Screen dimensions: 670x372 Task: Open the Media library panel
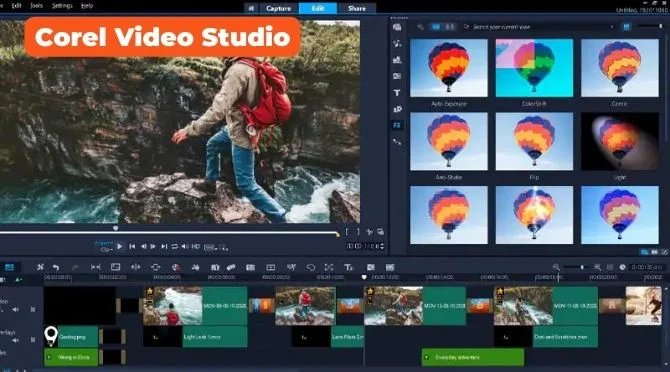397,27
